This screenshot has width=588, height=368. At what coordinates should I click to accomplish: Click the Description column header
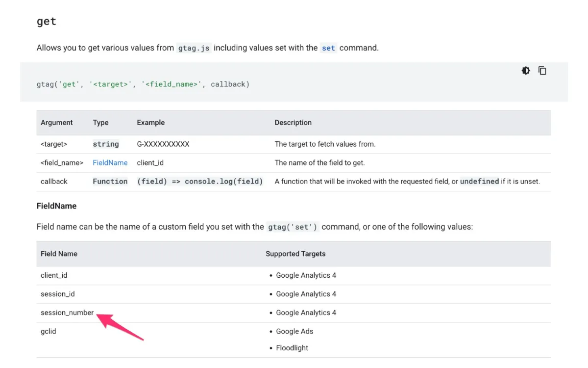click(293, 123)
